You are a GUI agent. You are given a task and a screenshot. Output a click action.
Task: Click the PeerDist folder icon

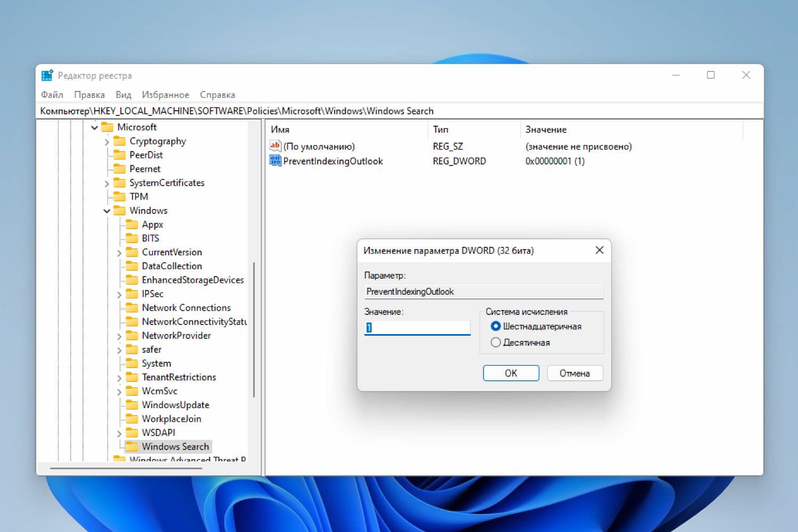tap(120, 155)
